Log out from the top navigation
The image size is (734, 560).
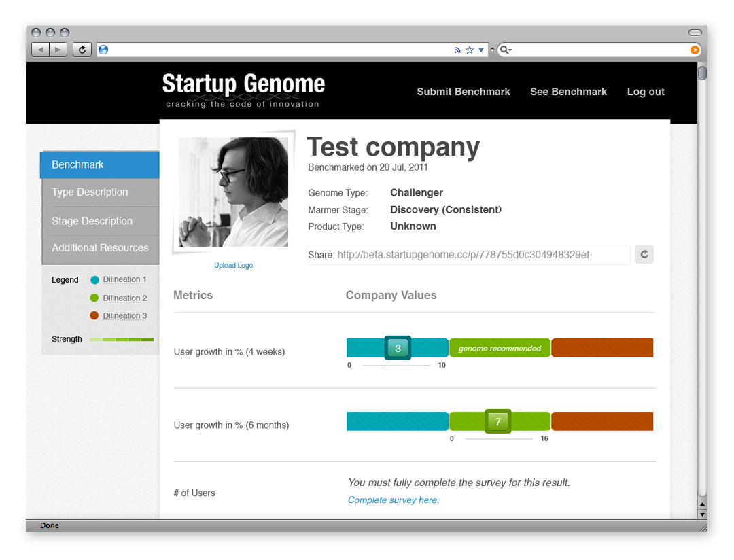click(x=646, y=92)
